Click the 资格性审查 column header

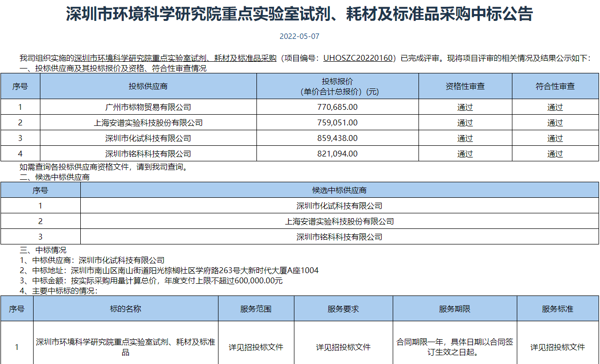tap(465, 87)
